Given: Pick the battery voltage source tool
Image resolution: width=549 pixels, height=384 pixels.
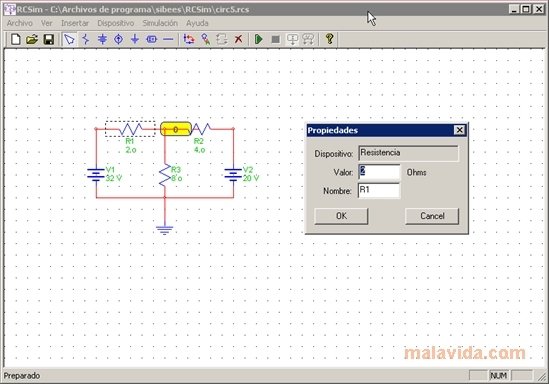Looking at the screenshot, I should (x=102, y=39).
